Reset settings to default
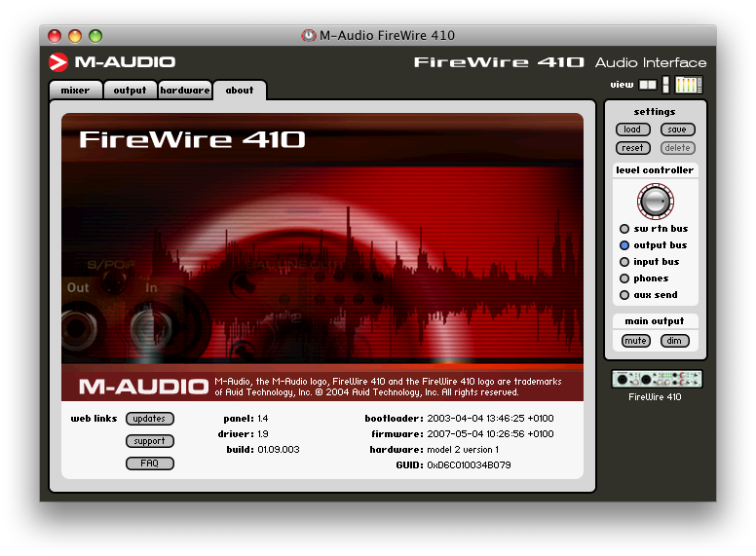Viewport: 756px width, 556px height. [633, 148]
